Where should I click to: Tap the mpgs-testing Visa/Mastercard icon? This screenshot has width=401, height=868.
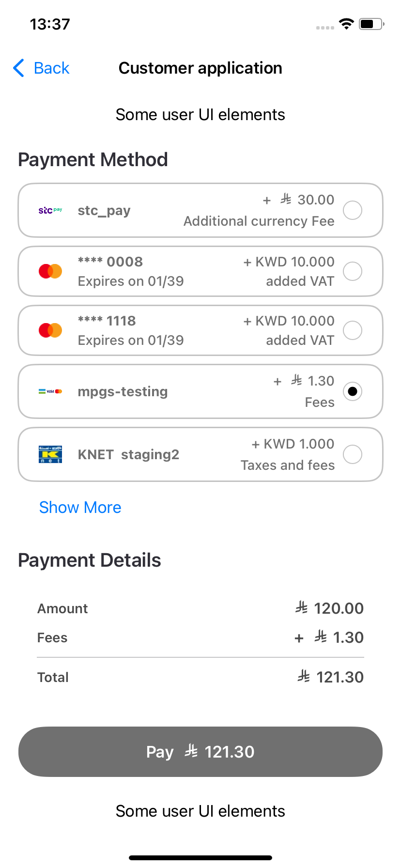[50, 391]
